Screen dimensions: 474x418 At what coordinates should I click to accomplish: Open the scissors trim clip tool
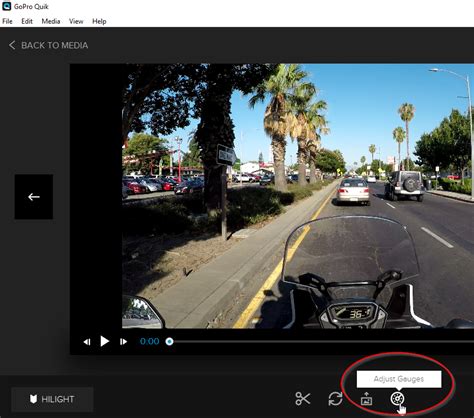point(303,399)
